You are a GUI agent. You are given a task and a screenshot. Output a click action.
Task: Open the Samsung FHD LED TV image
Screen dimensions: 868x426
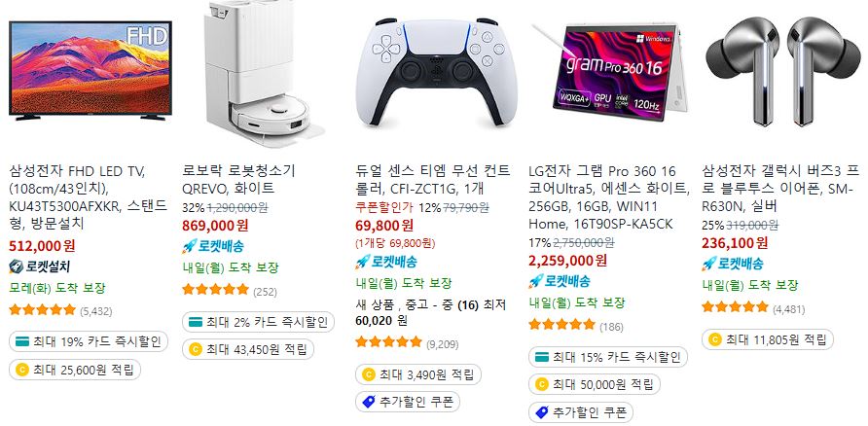[x=90, y=71]
